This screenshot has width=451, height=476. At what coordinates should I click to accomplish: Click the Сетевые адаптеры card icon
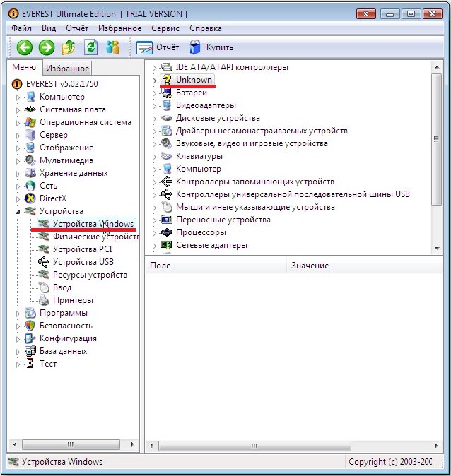tap(167, 245)
